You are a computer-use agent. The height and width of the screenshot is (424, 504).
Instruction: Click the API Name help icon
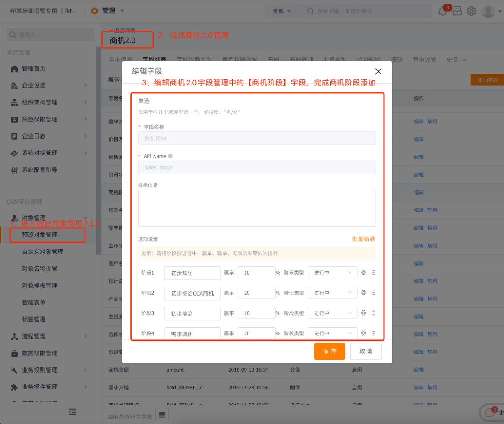coord(170,156)
